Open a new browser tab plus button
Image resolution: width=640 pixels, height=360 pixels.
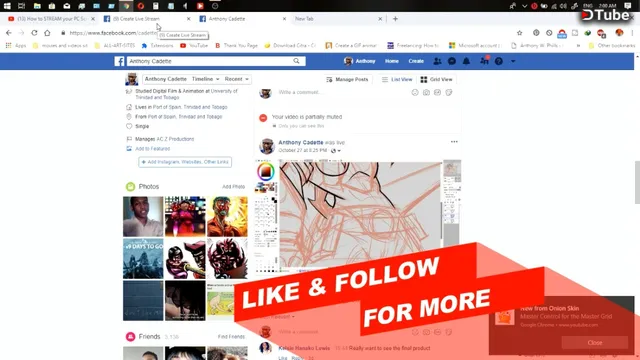coord(395,19)
